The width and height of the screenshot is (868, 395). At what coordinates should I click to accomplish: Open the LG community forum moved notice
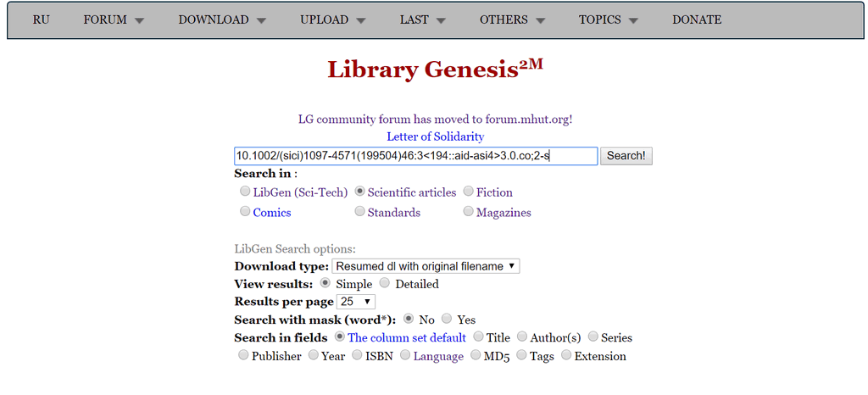[x=435, y=119]
